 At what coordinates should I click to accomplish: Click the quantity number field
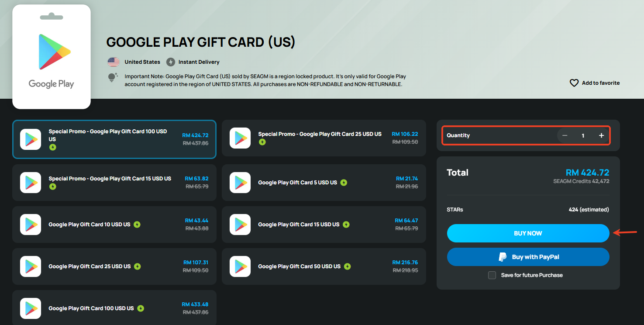click(x=583, y=135)
